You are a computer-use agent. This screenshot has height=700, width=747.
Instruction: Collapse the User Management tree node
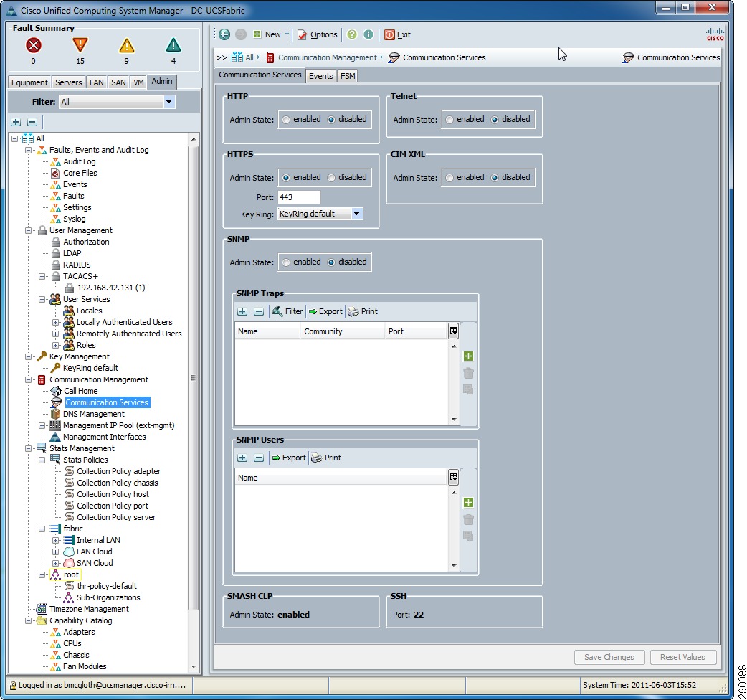29,231
